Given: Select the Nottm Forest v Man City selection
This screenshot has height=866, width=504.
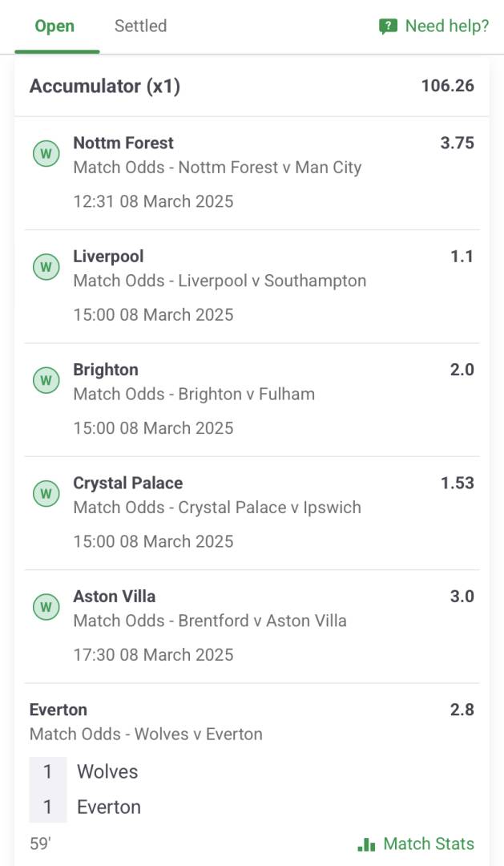Looking at the screenshot, I should (217, 168).
